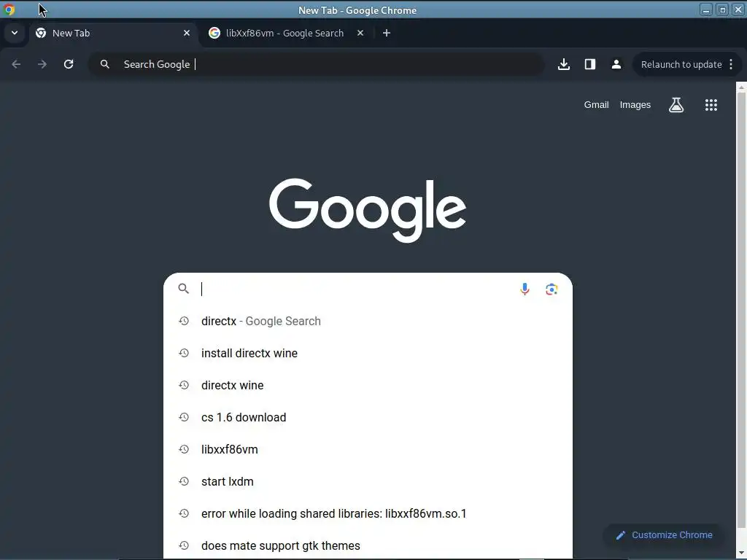The width and height of the screenshot is (747, 560).
Task: Maximize the Chrome window
Action: point(722,9)
